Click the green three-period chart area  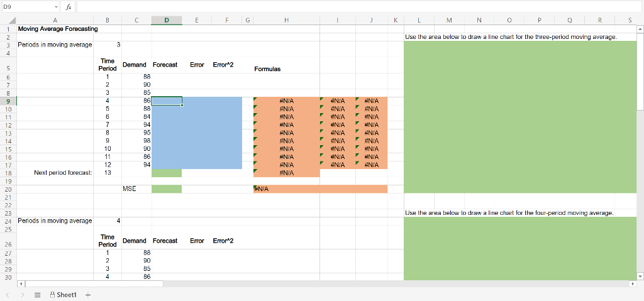[x=520, y=117]
